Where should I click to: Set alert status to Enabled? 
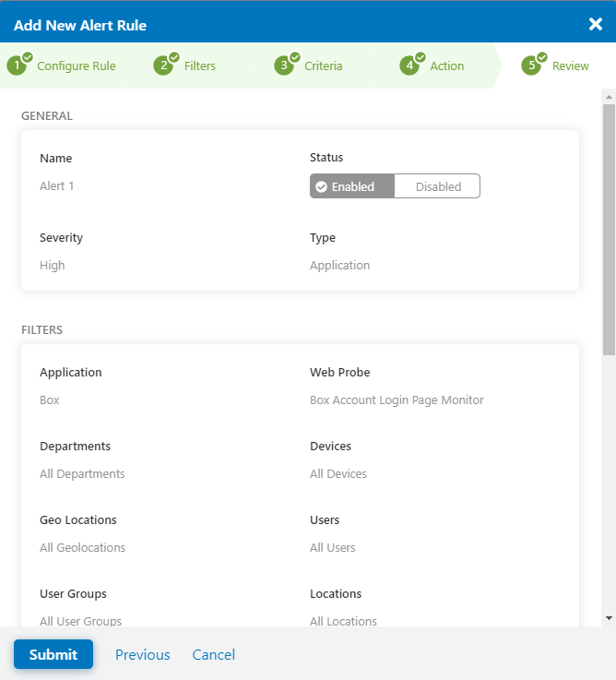click(x=352, y=186)
